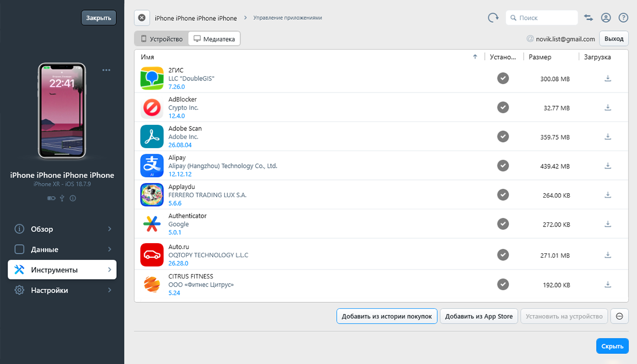Click the installed checkmark for Applaydu

pos(503,195)
